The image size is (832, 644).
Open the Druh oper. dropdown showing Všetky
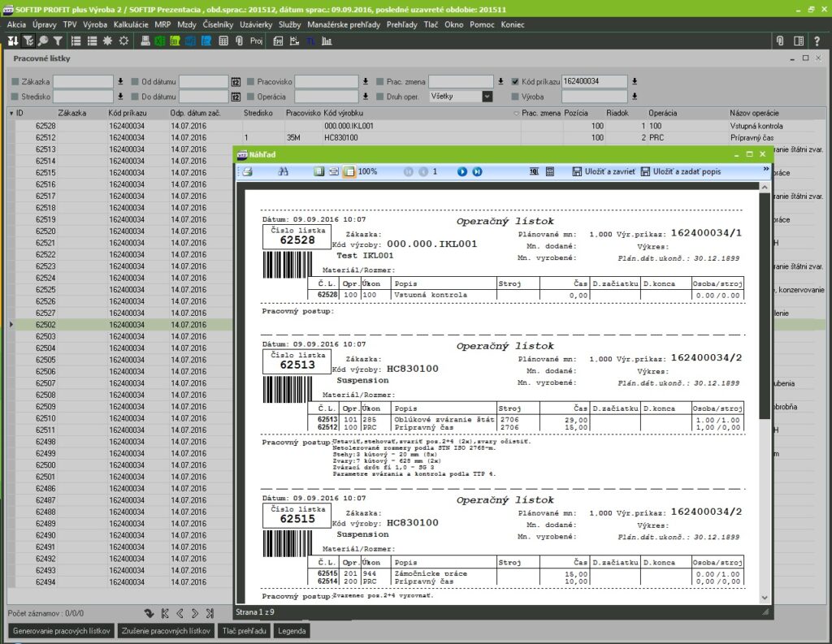(487, 97)
